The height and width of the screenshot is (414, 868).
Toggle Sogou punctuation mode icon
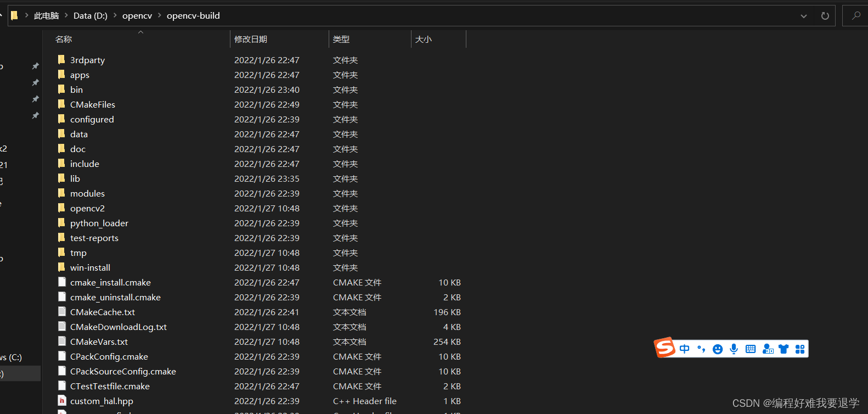click(x=701, y=349)
